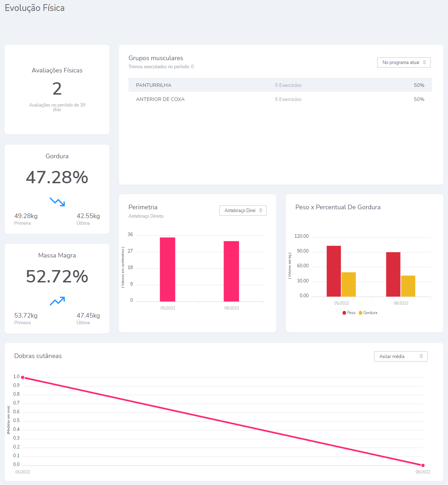Click the red Peso bar for 06/2022

point(393,274)
